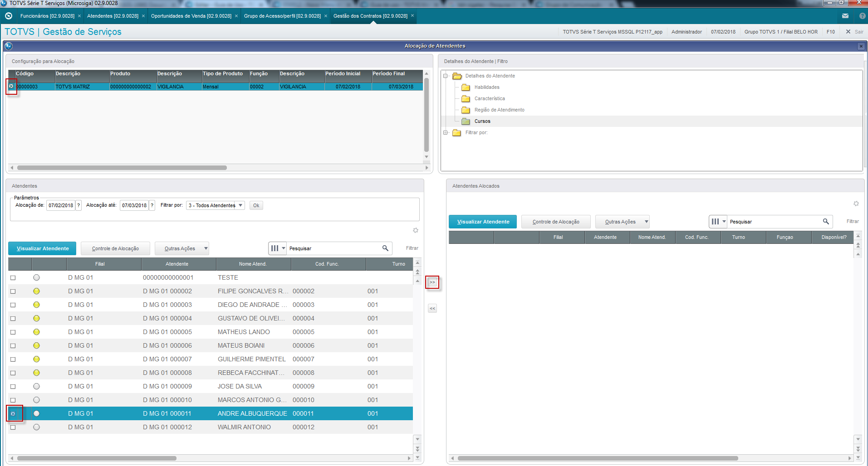Check the DIEGO DE ANDRADE row checkbox
868x466 pixels.
coord(13,305)
